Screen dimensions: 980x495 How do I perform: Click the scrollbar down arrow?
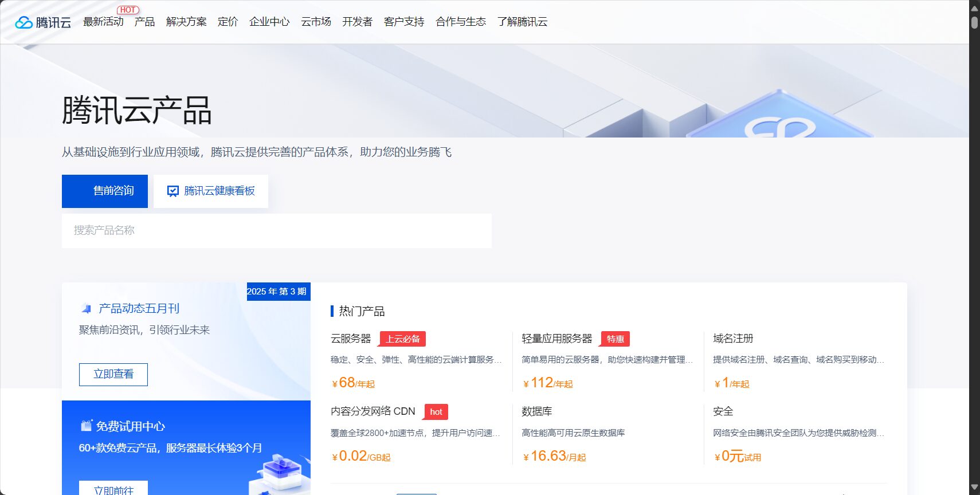click(974, 488)
